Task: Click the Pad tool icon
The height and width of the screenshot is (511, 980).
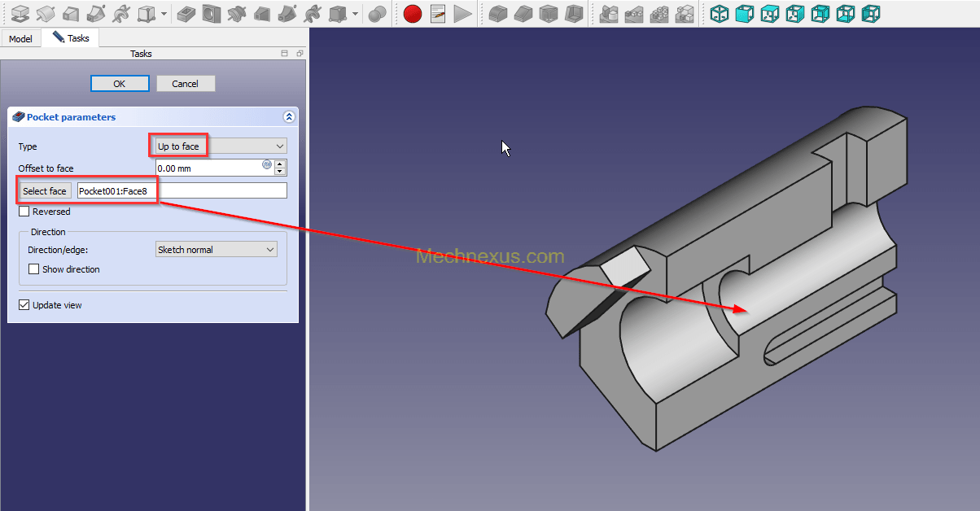Action: tap(20, 13)
